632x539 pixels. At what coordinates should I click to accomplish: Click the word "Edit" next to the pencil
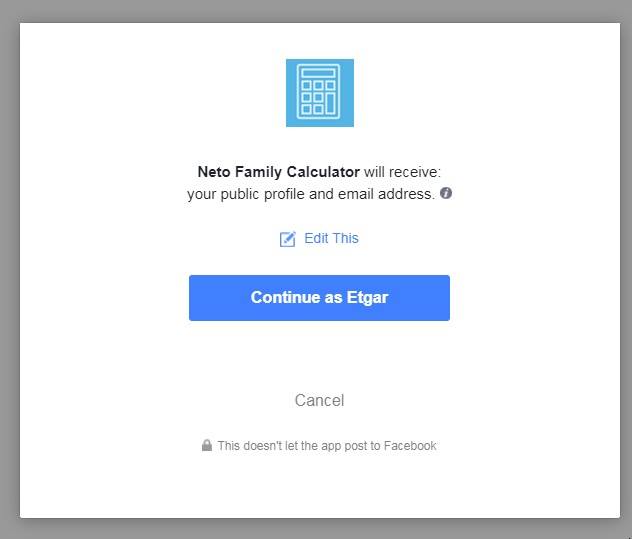click(x=316, y=238)
